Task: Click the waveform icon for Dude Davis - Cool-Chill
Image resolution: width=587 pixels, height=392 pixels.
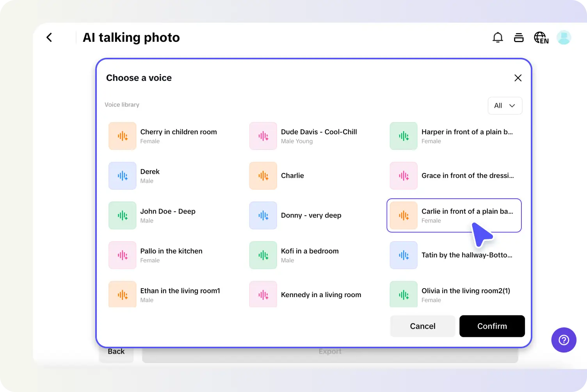Action: click(263, 136)
